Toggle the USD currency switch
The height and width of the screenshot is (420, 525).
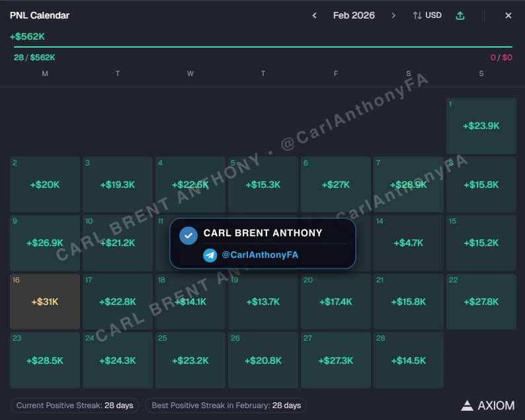pyautogui.click(x=427, y=15)
